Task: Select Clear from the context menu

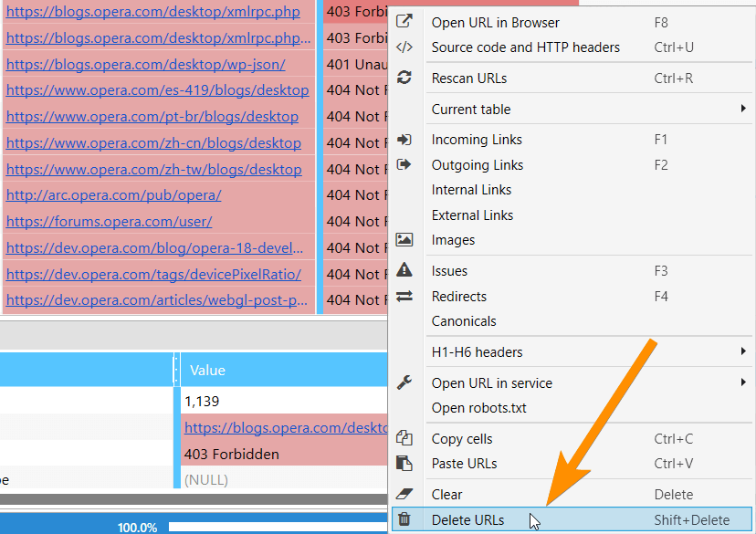Action: pos(572,495)
